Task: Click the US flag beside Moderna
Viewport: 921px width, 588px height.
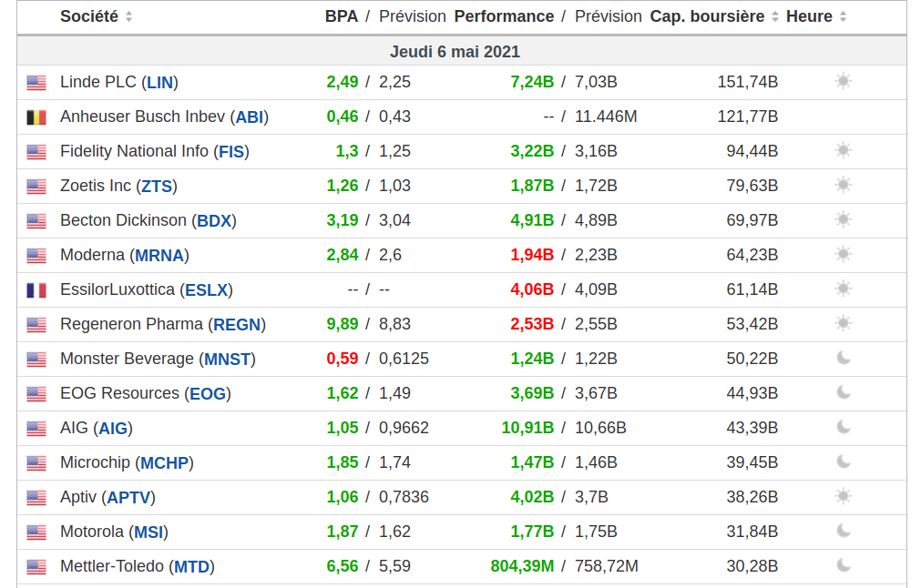Action: [x=36, y=256]
